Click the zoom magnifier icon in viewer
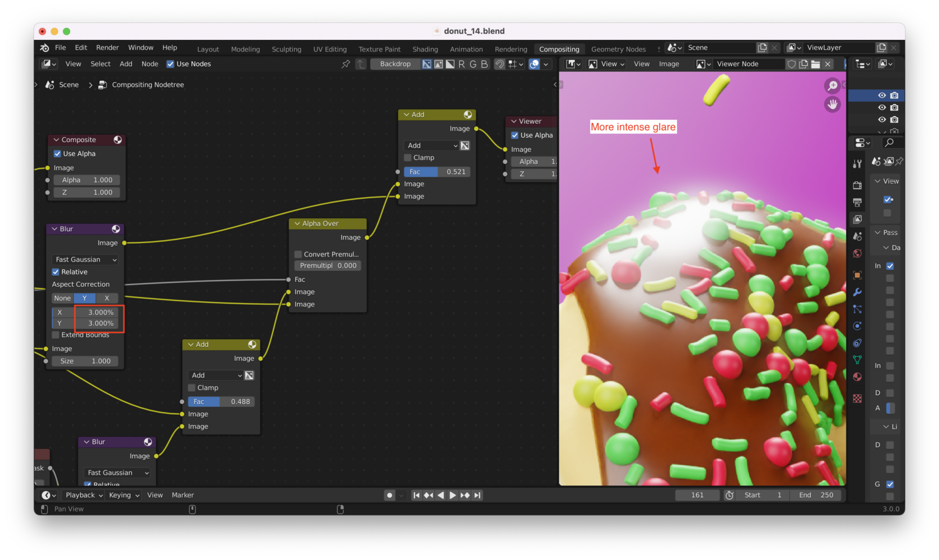The width and height of the screenshot is (939, 560). point(833,86)
